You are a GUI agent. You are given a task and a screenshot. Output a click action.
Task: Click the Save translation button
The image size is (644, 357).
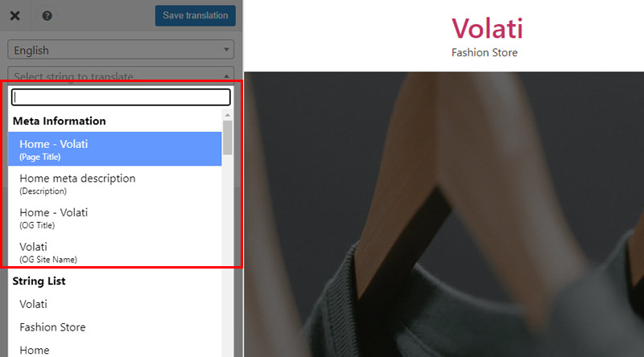coord(195,15)
